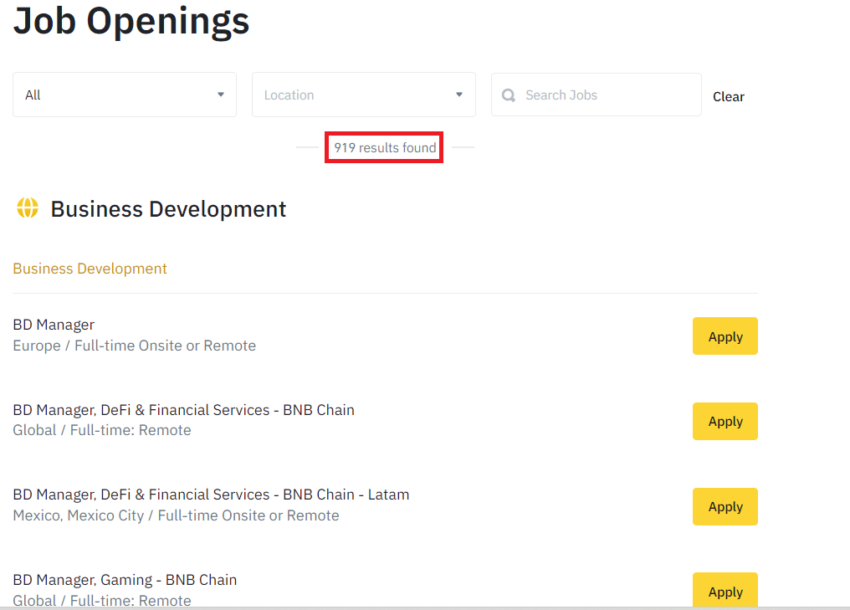The width and height of the screenshot is (850, 610).
Task: Click the arrow icon of the All dropdown
Action: click(x=221, y=94)
